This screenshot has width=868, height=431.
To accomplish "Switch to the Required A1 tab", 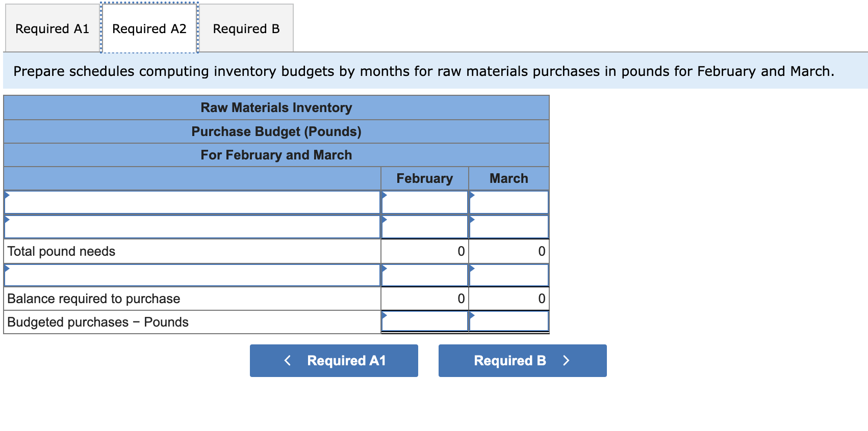I will 52,29.
